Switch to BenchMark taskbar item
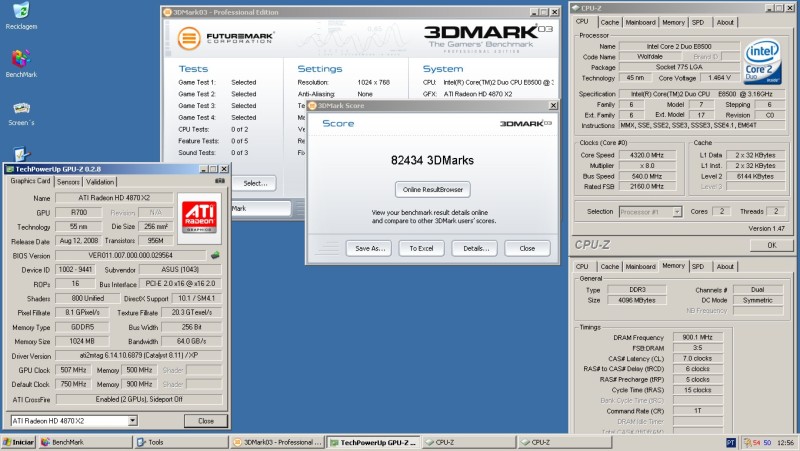800x451 pixels. click(85, 442)
